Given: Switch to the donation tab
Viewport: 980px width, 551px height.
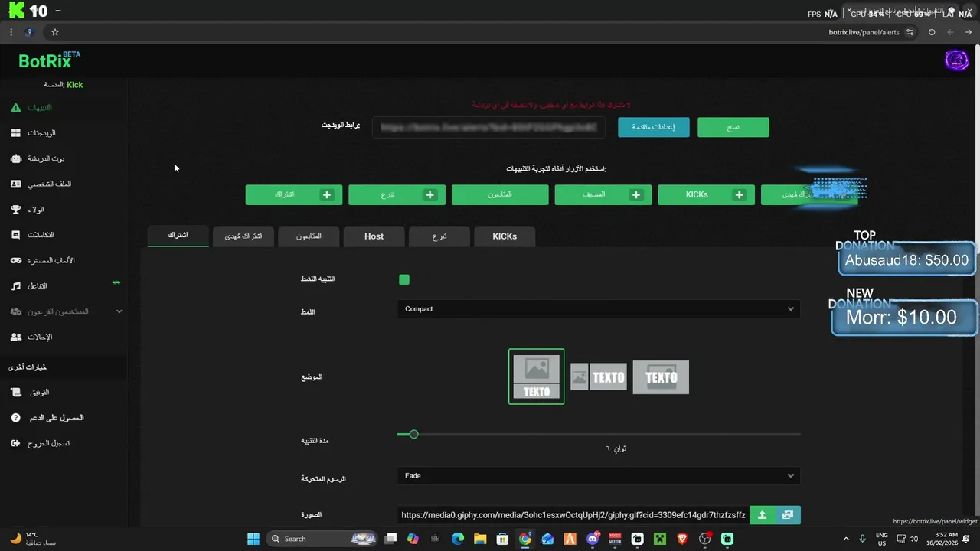Looking at the screenshot, I should point(439,236).
